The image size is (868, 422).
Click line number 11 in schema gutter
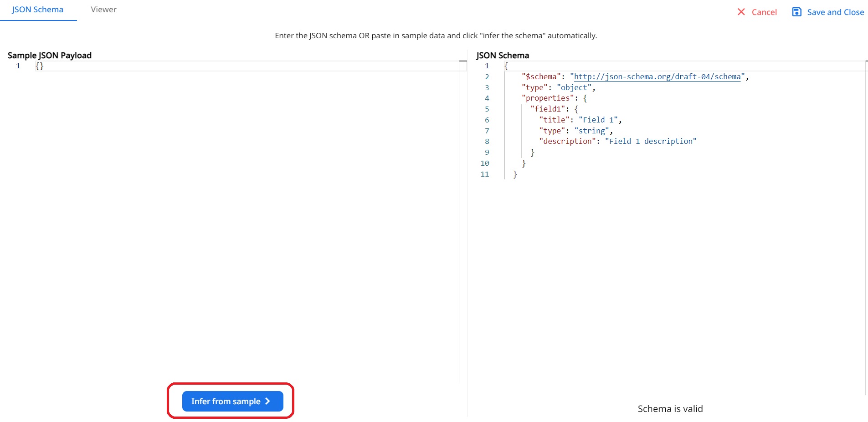[x=485, y=174]
